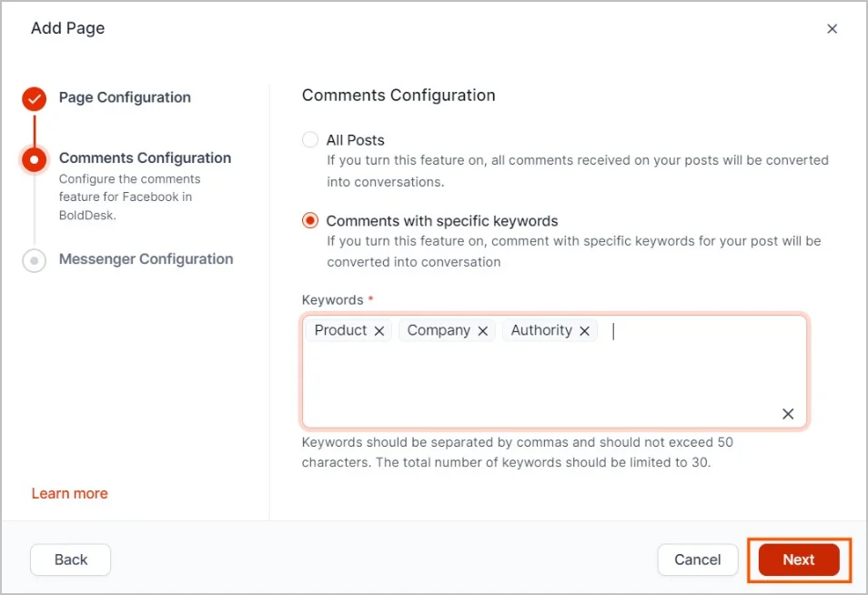Click the Messenger Configuration step indicator circle
The height and width of the screenshot is (595, 868).
(x=34, y=260)
